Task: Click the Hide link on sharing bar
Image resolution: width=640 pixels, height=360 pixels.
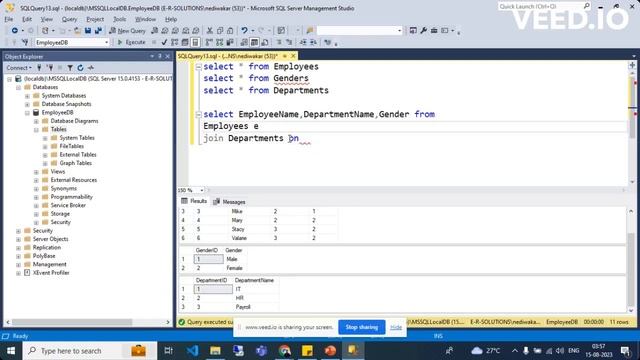Action: click(396, 327)
